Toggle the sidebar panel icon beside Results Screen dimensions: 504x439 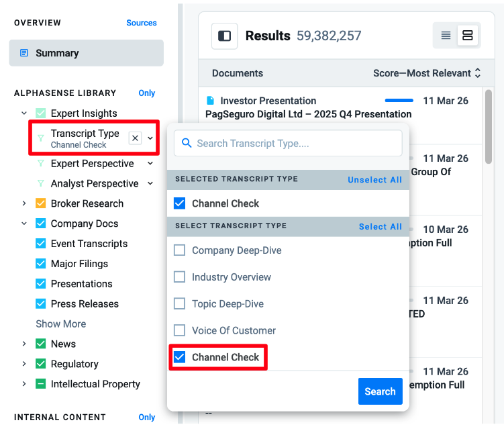point(224,36)
